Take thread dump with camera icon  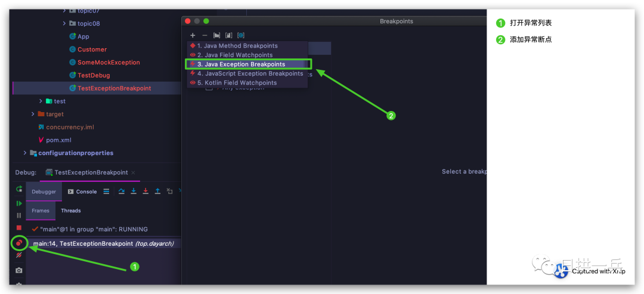(x=19, y=270)
